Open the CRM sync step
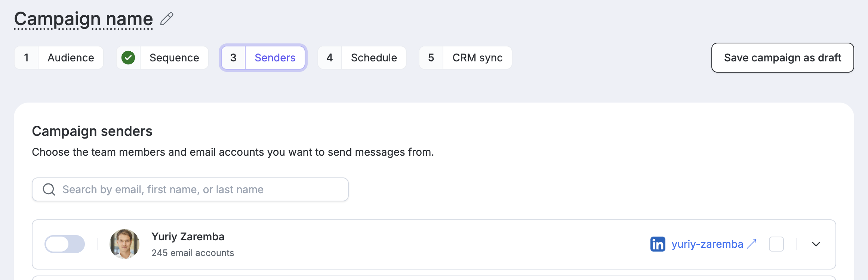Screen dimensions: 868x280 [x=465, y=58]
